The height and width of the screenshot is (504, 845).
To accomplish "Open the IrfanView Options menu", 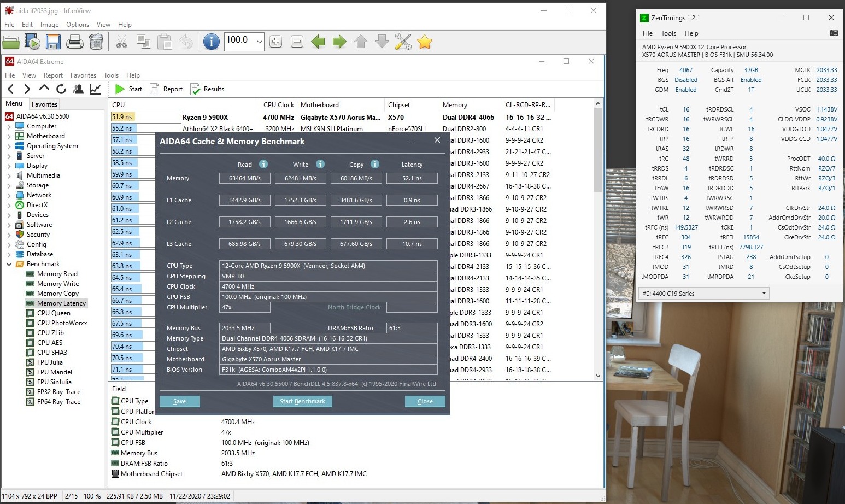I will (78, 25).
